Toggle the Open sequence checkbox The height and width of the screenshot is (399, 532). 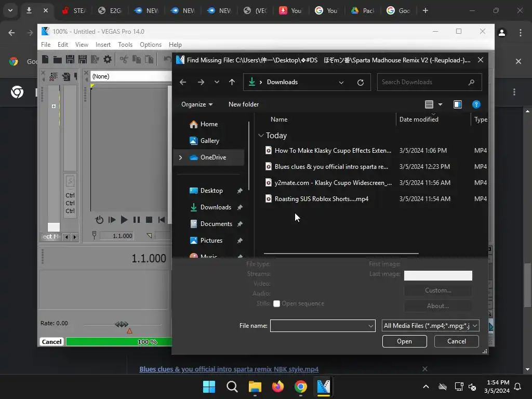coord(276,303)
